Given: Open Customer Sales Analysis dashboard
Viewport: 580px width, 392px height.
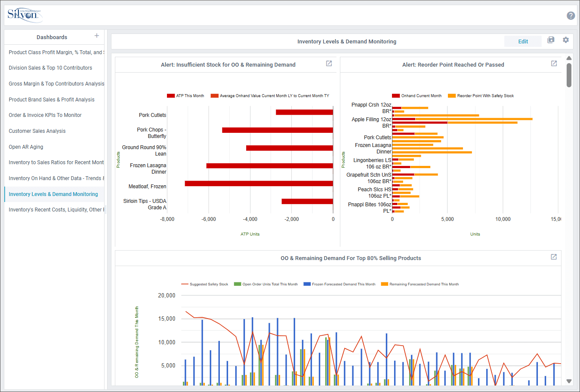Looking at the screenshot, I should [x=54, y=131].
